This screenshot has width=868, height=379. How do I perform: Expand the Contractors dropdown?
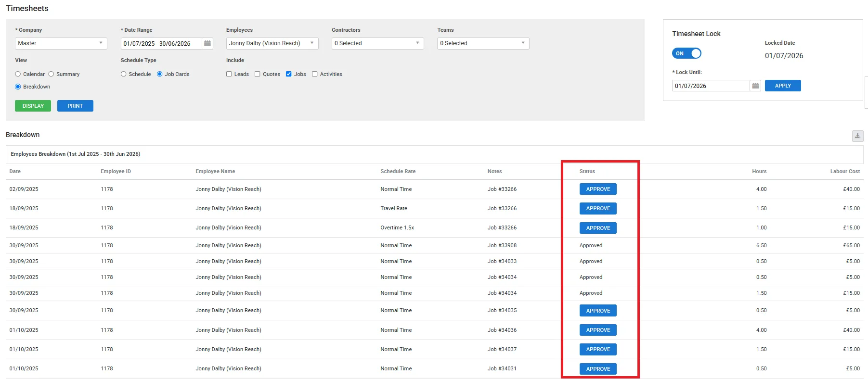click(x=378, y=43)
